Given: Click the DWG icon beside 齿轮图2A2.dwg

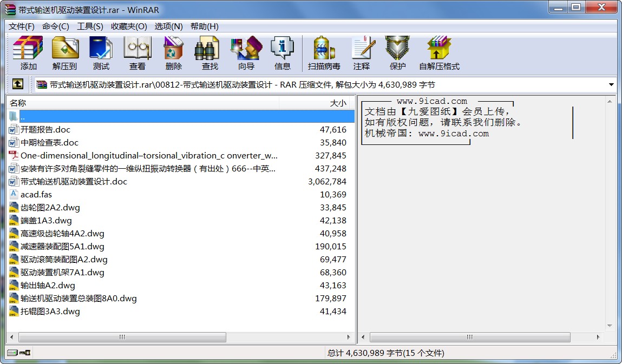Looking at the screenshot, I should [x=14, y=207].
